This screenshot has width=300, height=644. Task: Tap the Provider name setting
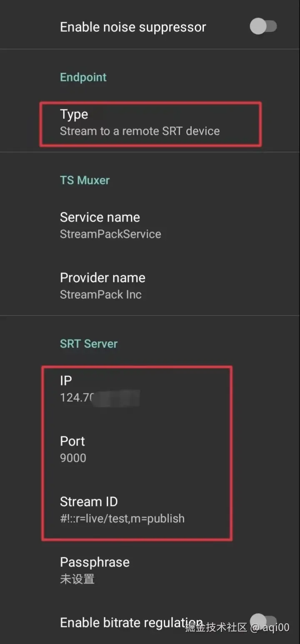(x=102, y=286)
